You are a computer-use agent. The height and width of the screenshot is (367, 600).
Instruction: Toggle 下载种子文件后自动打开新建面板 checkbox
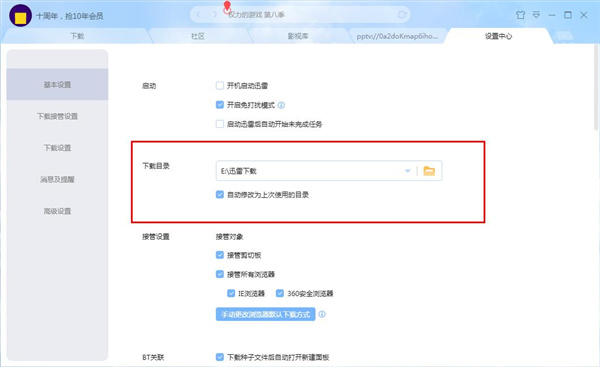tap(220, 357)
